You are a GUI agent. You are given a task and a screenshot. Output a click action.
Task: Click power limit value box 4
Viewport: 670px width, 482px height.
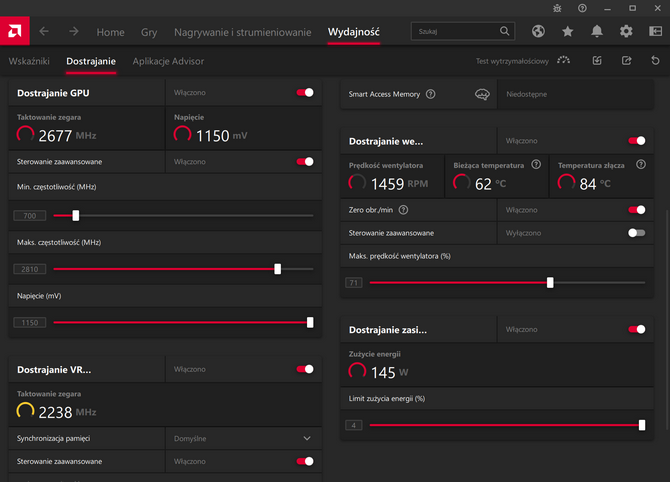tap(353, 425)
